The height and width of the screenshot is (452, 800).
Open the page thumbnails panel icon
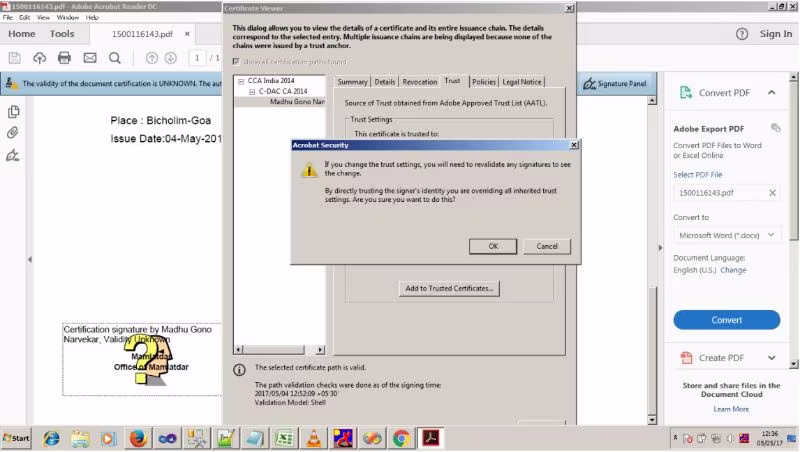(x=14, y=112)
